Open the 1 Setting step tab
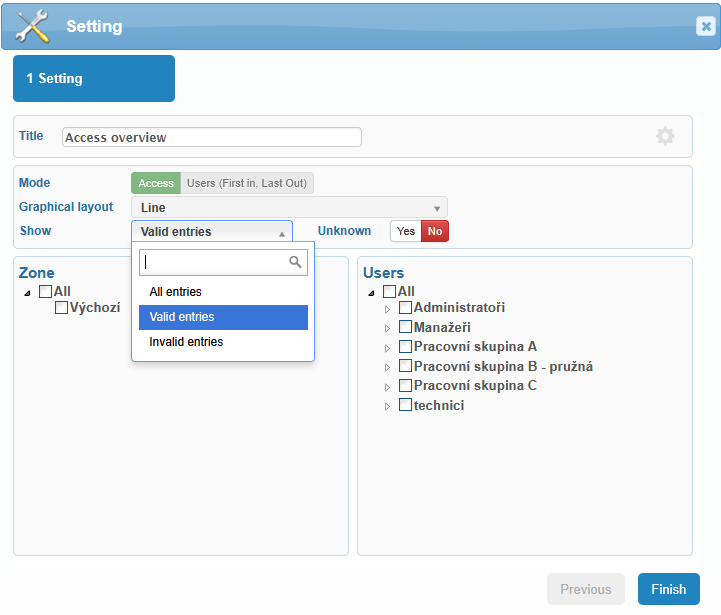The height and width of the screenshot is (615, 721). coord(94,79)
